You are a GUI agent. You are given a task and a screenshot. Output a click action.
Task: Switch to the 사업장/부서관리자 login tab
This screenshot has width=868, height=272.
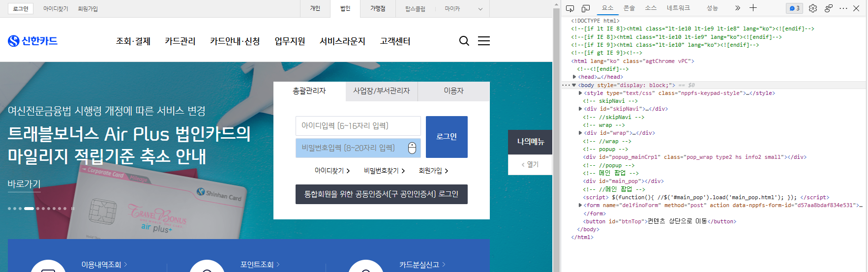(x=382, y=91)
